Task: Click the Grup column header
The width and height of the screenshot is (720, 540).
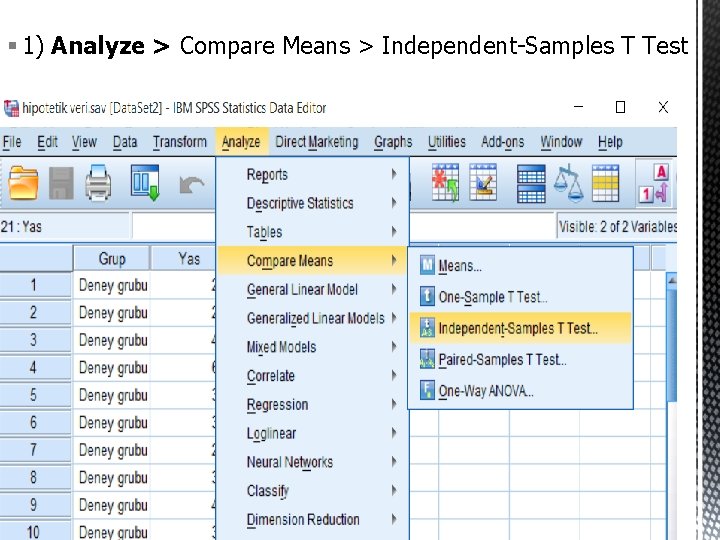Action: click(x=112, y=259)
